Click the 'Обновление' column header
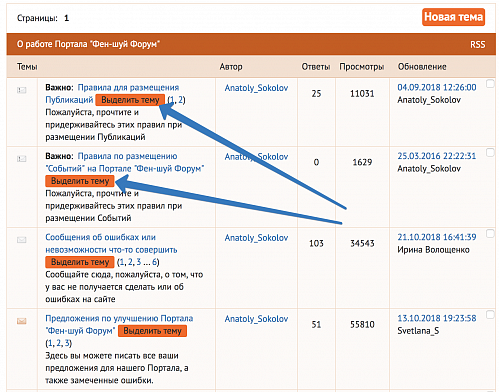 point(422,67)
